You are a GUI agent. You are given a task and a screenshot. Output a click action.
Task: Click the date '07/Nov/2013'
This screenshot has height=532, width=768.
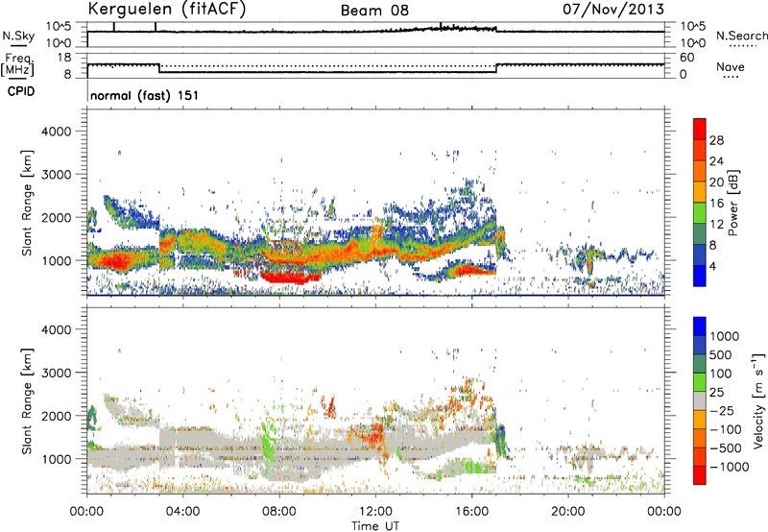[613, 9]
